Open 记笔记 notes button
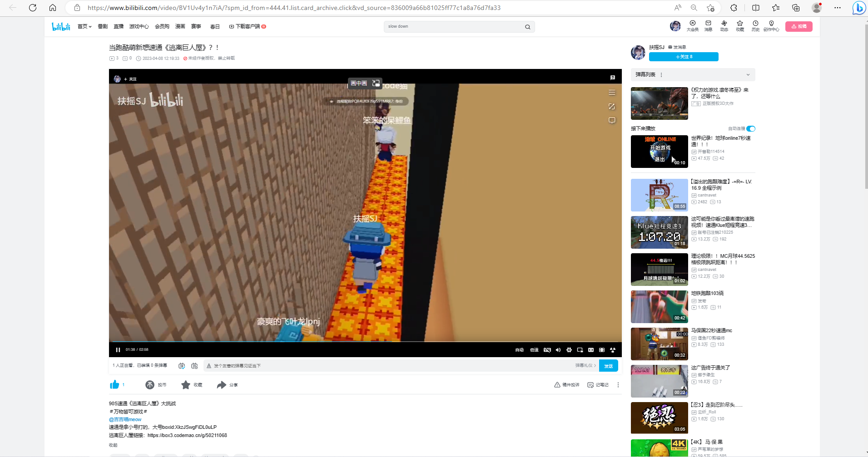Screen dimensions: 868x457 pyautogui.click(x=598, y=385)
